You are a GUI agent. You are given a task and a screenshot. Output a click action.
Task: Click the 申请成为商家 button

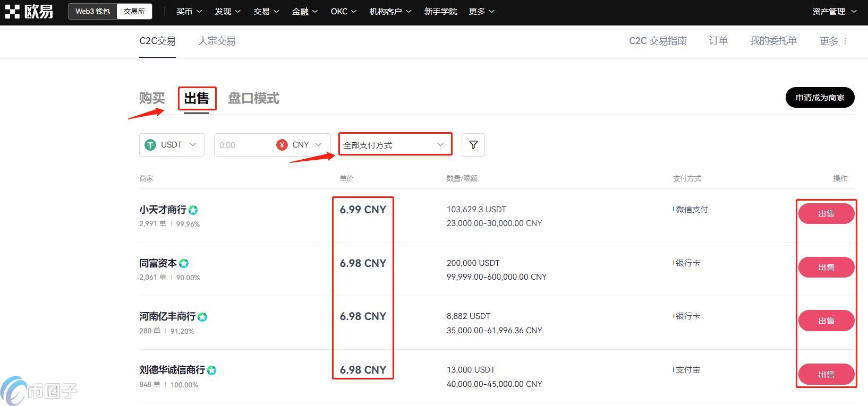click(820, 97)
